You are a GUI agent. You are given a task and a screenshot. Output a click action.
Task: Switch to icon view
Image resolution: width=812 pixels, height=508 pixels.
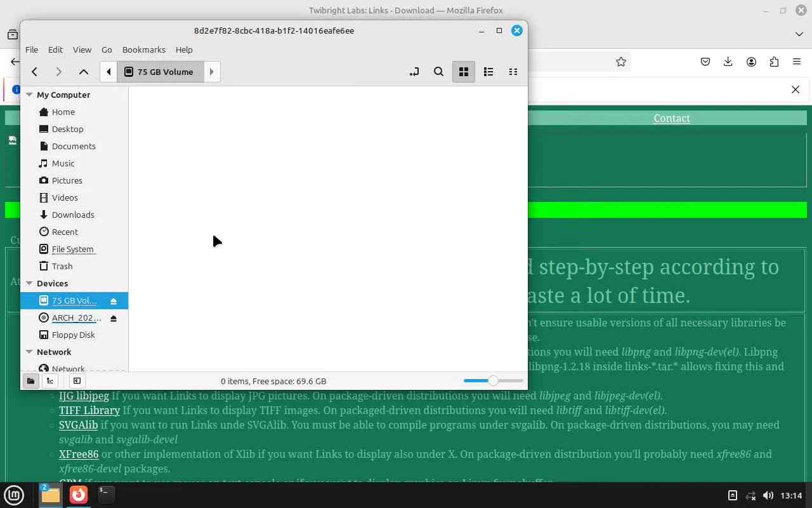coord(464,72)
